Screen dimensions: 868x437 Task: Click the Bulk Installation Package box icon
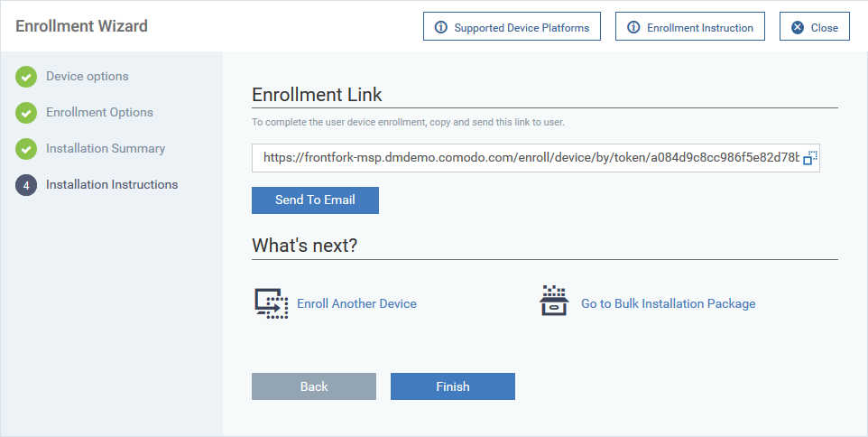pos(554,301)
